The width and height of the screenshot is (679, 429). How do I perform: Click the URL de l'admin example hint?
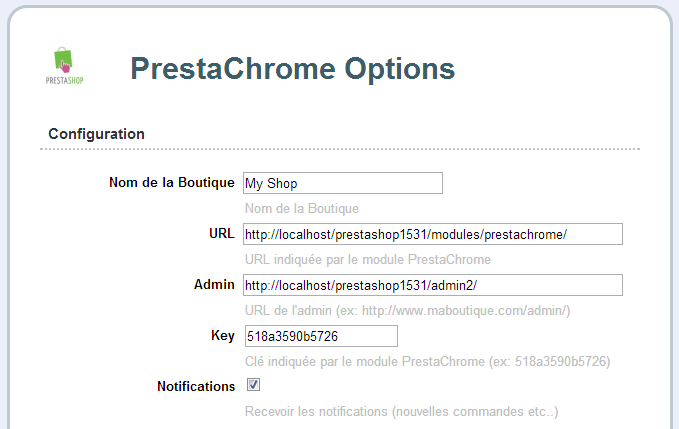(x=407, y=311)
